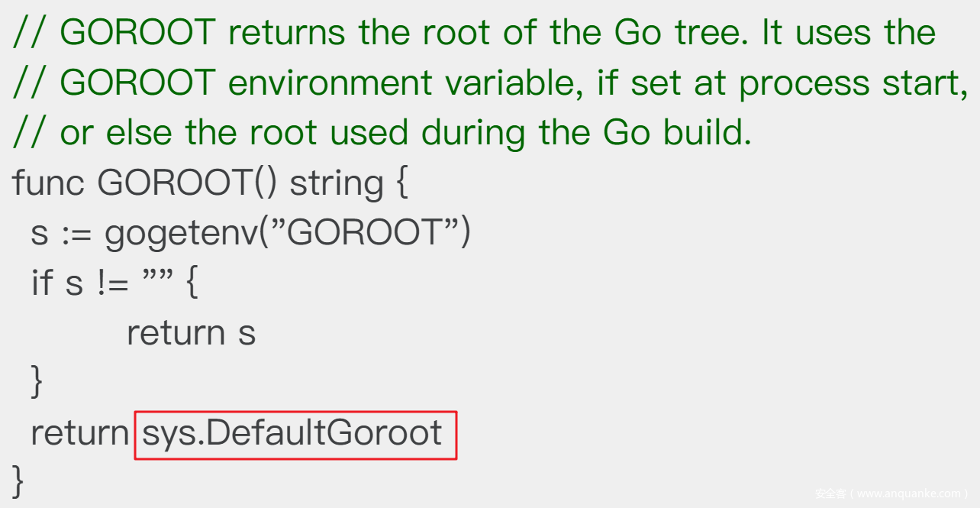980x508 pixels.
Task: Click the 'return s' statement
Action: pos(191,333)
